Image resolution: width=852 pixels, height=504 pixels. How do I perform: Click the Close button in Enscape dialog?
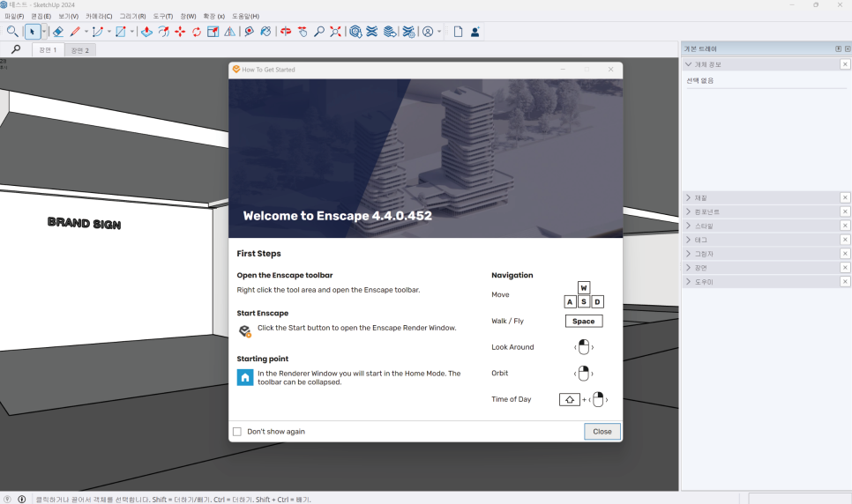(x=602, y=431)
